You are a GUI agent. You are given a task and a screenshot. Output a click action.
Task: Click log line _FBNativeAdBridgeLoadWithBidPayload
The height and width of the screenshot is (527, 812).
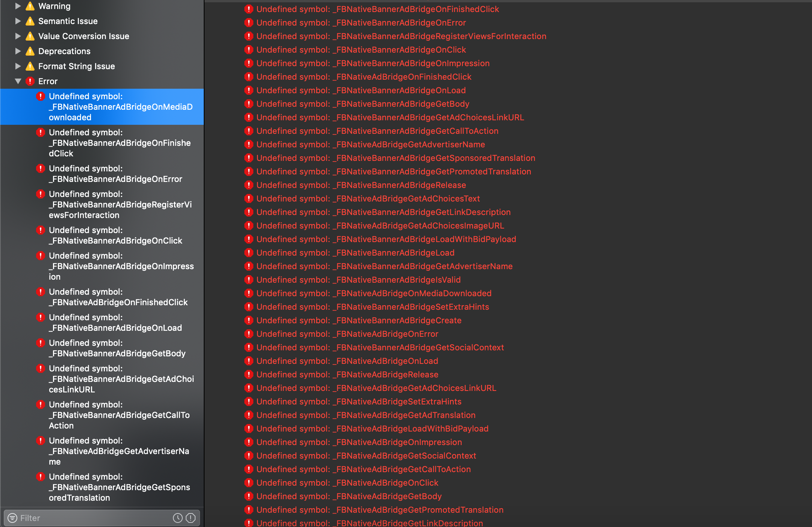pos(372,429)
